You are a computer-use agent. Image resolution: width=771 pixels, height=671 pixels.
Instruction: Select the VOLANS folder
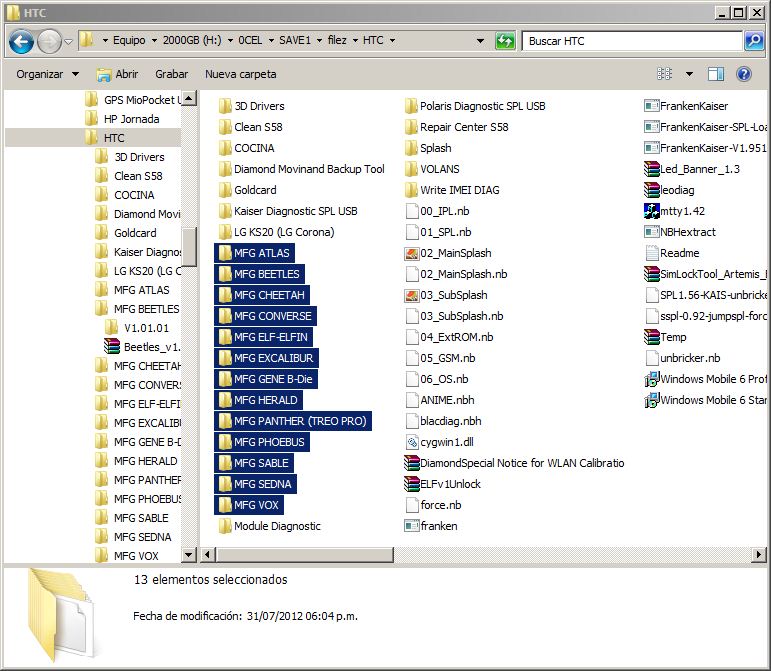[x=432, y=169]
